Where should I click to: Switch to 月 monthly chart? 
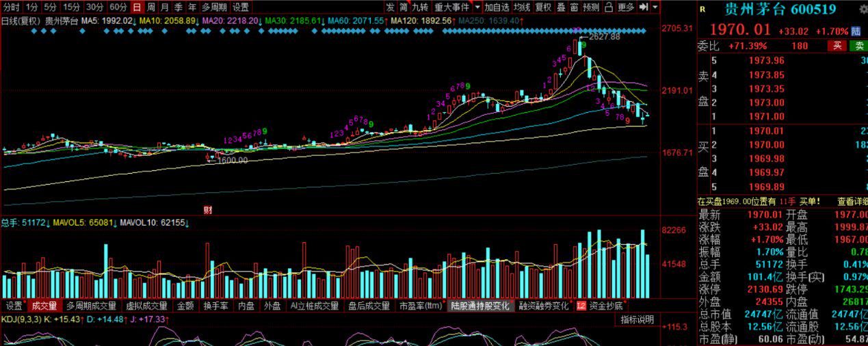[x=164, y=7]
